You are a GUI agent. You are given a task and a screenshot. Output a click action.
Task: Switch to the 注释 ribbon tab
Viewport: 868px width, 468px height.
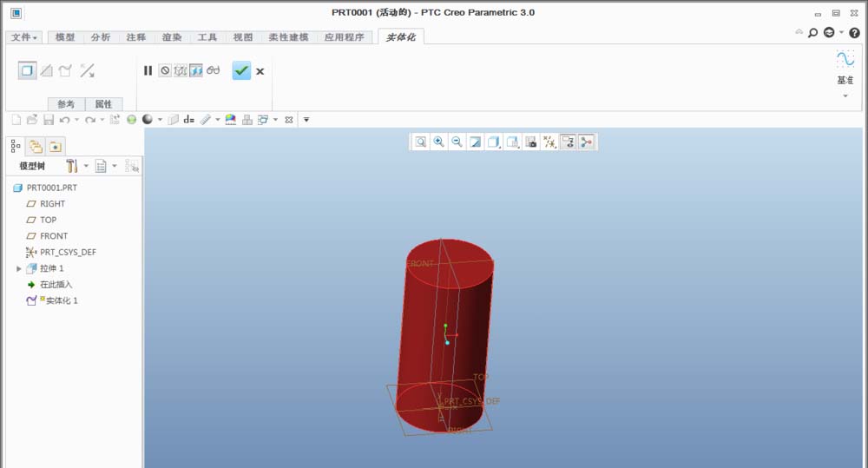pyautogui.click(x=135, y=37)
